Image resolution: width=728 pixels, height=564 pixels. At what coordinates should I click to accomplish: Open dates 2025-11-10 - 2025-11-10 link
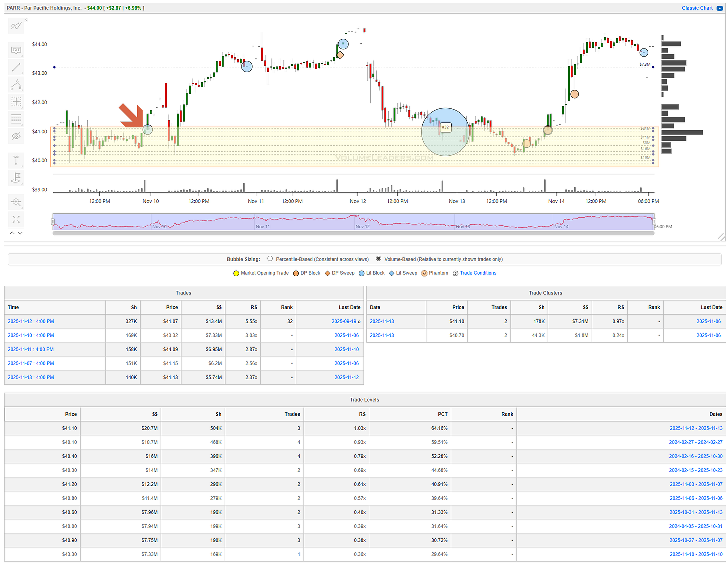pyautogui.click(x=696, y=554)
